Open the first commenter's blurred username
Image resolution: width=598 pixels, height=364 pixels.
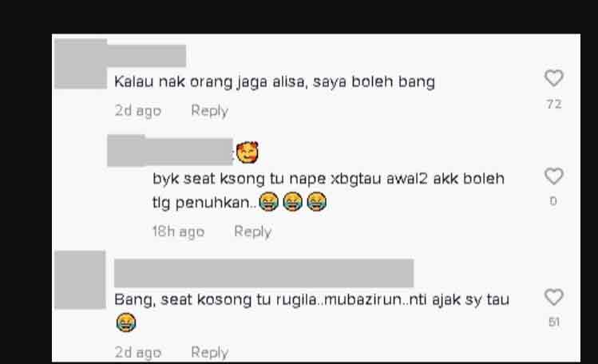tap(146, 56)
